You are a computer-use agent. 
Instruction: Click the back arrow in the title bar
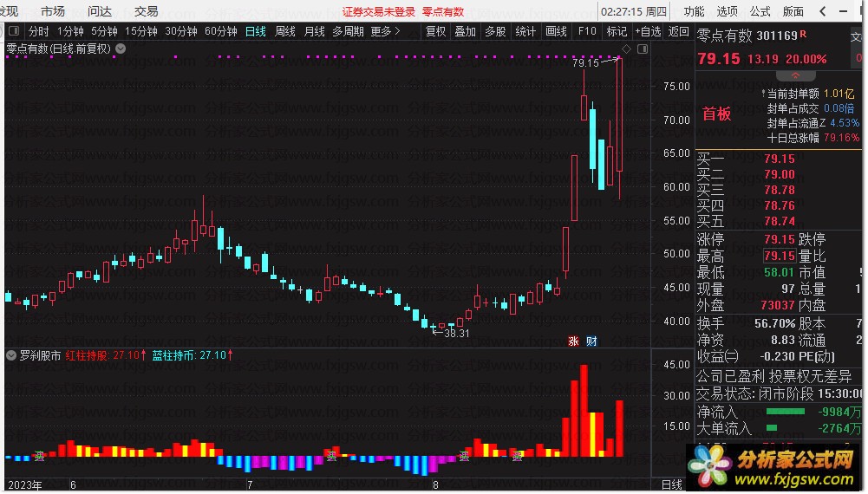click(x=823, y=11)
